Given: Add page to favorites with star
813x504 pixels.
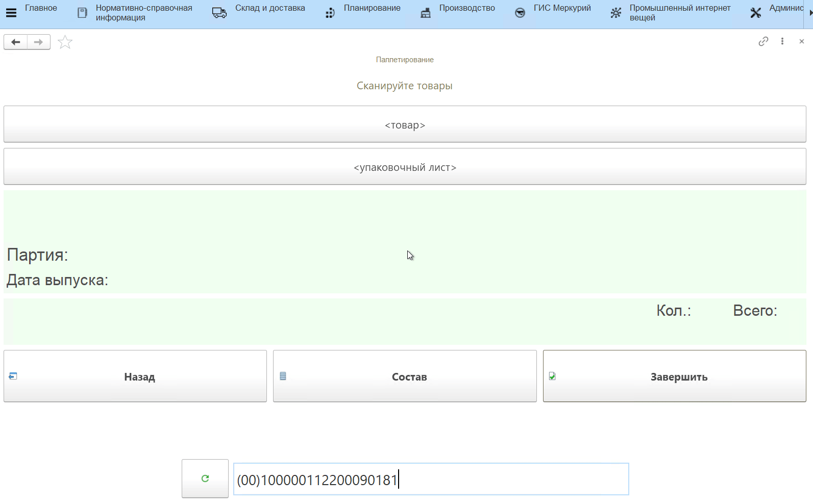Looking at the screenshot, I should click(x=65, y=42).
